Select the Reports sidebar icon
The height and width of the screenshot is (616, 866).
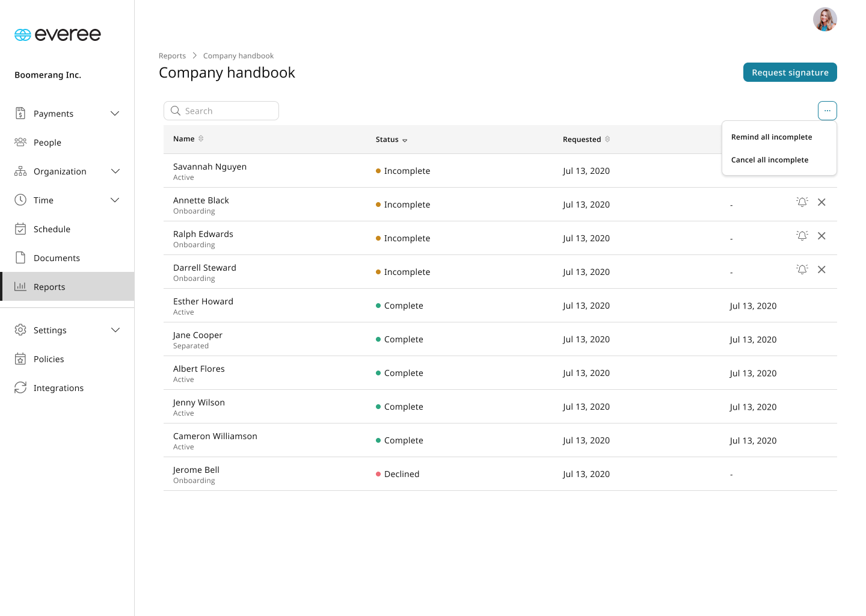[x=20, y=286]
